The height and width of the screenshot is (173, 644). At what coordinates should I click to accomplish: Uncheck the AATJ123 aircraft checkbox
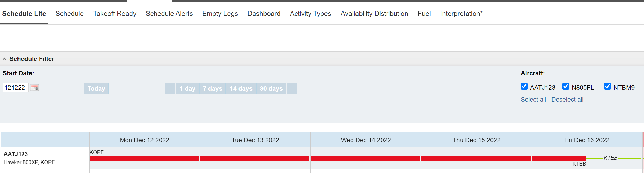(x=524, y=86)
